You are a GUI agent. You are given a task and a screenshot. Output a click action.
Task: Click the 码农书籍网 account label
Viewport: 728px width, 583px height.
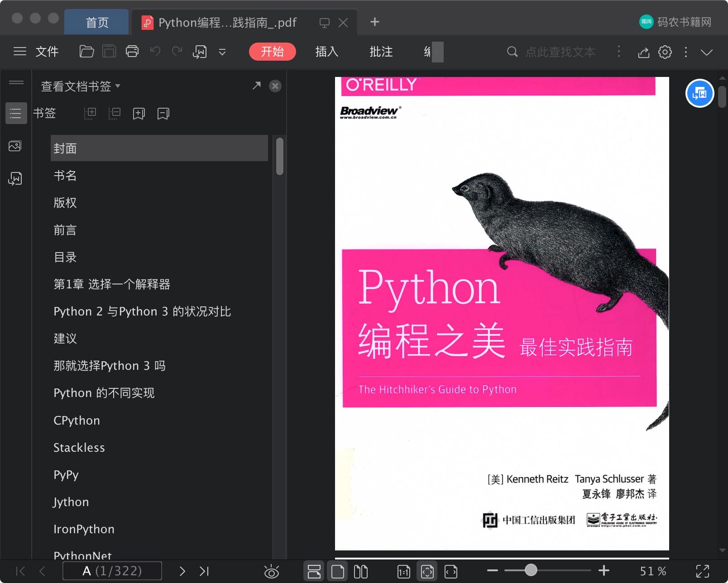684,22
